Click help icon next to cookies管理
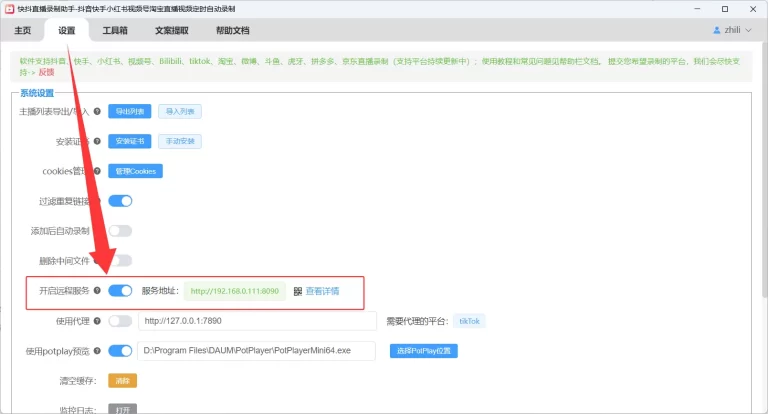This screenshot has height=414, width=768. click(97, 171)
